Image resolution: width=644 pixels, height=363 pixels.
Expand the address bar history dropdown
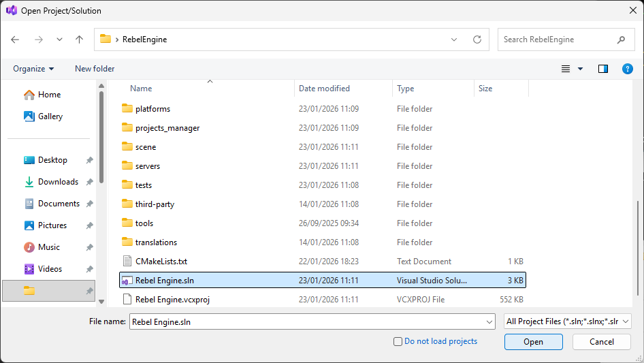[x=454, y=40]
